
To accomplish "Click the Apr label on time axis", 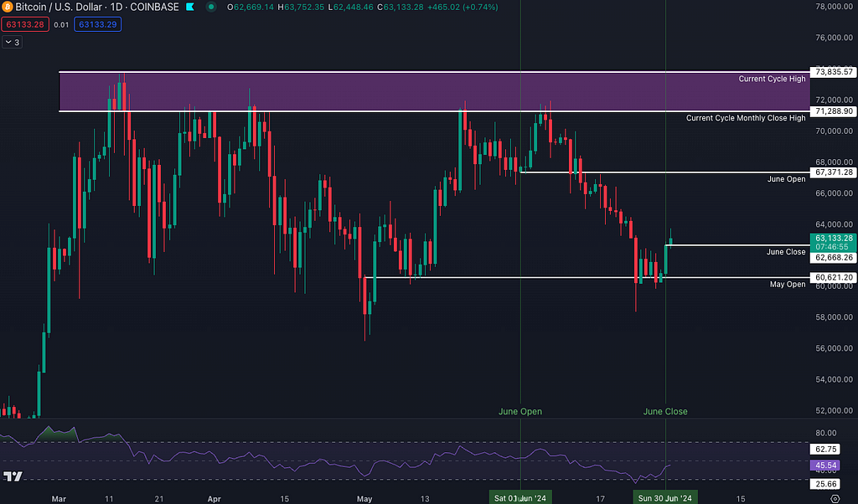I will click(214, 498).
